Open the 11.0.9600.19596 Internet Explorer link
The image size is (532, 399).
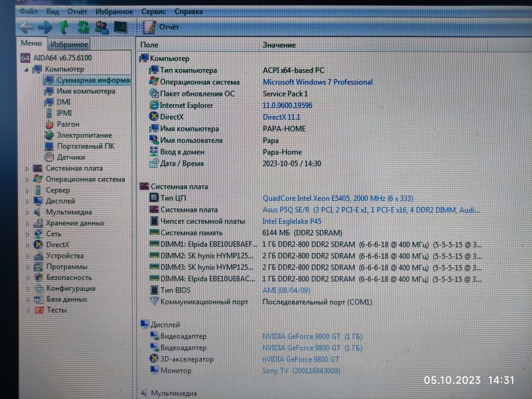point(287,105)
